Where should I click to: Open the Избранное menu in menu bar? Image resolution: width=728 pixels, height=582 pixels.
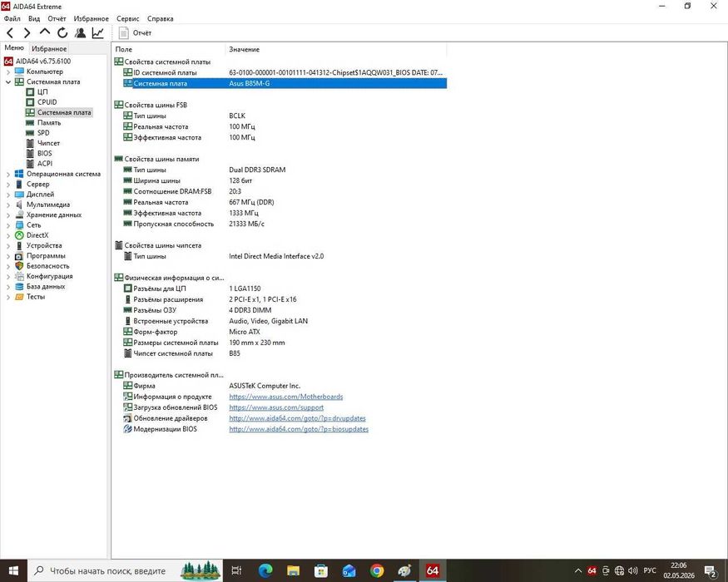(91, 18)
